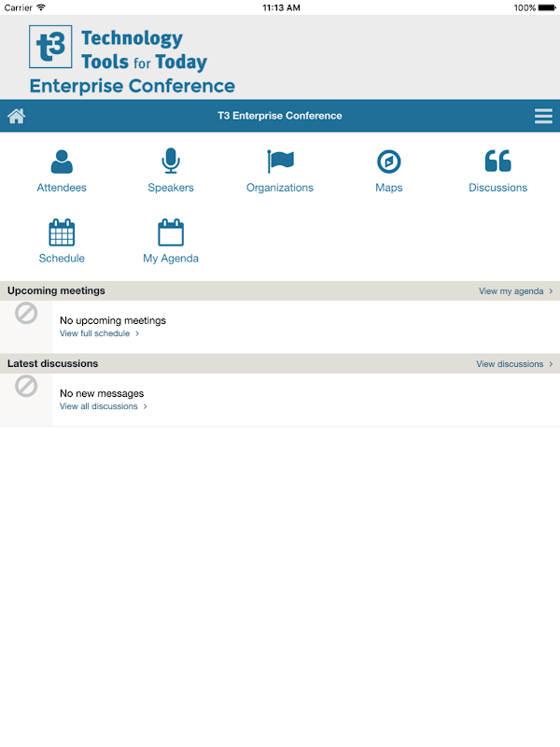Open My Agenda calendar icon
This screenshot has height=747, width=560.
click(171, 232)
